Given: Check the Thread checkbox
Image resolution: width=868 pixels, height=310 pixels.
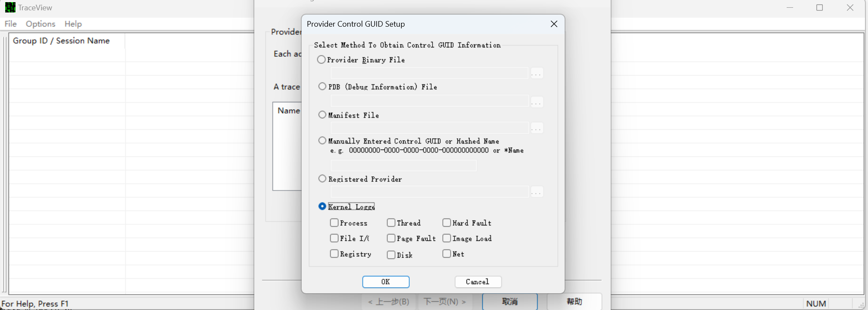Looking at the screenshot, I should [x=391, y=223].
